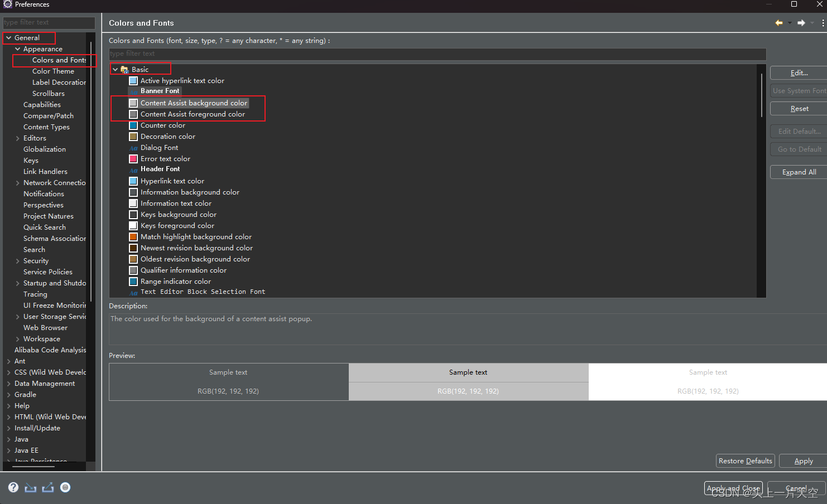Focus the sidebar type filter text field
The image size is (827, 504).
pyautogui.click(x=49, y=23)
